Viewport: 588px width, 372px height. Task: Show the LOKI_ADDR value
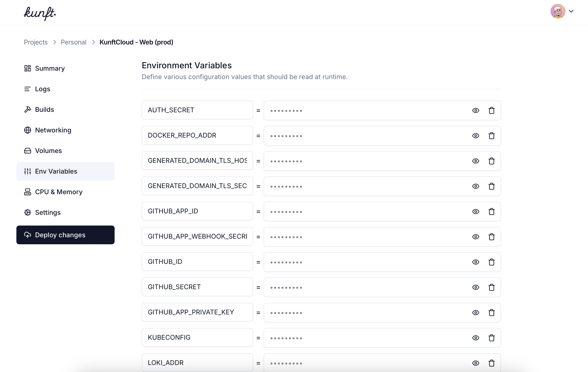click(x=475, y=363)
